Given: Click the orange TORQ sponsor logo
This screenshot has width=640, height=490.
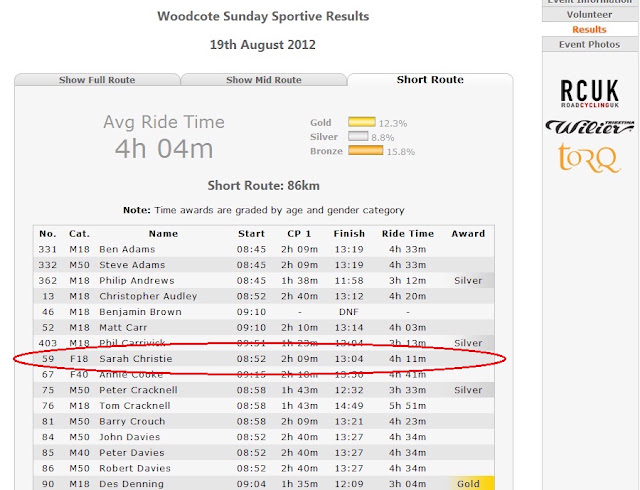Looking at the screenshot, I should point(589,158).
